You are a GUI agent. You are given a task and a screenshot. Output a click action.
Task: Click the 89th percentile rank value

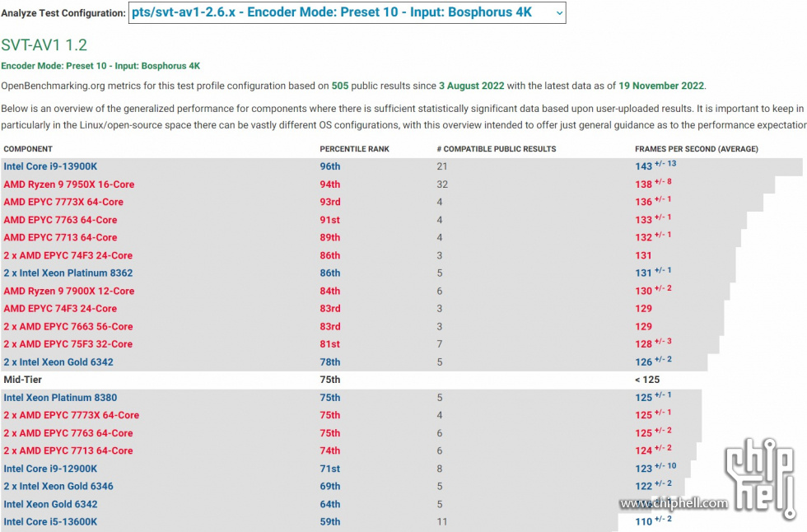coord(330,237)
